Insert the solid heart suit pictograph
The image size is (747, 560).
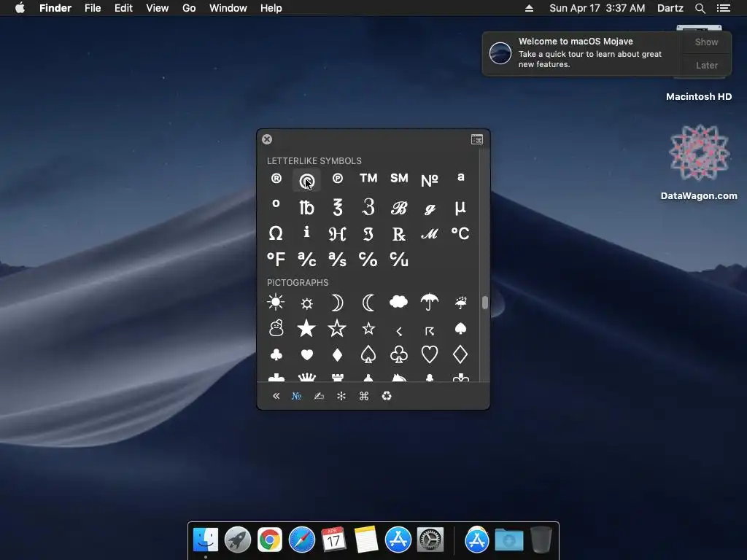(x=307, y=355)
